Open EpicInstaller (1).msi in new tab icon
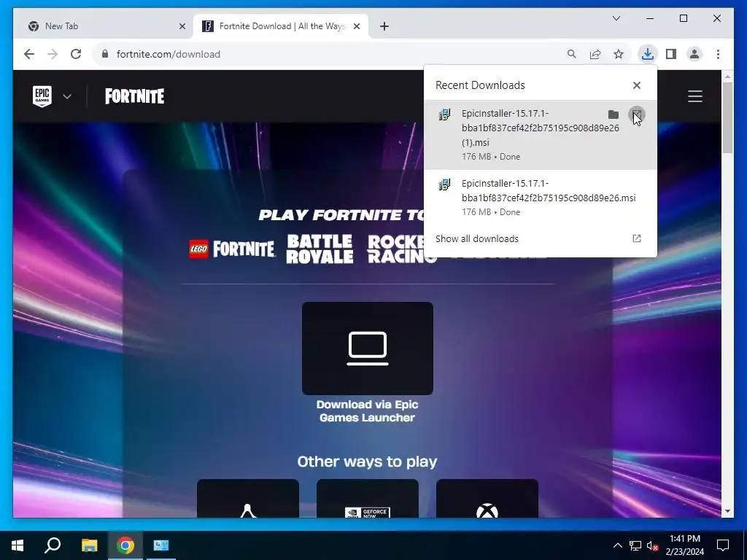The height and width of the screenshot is (560, 747). [x=637, y=114]
